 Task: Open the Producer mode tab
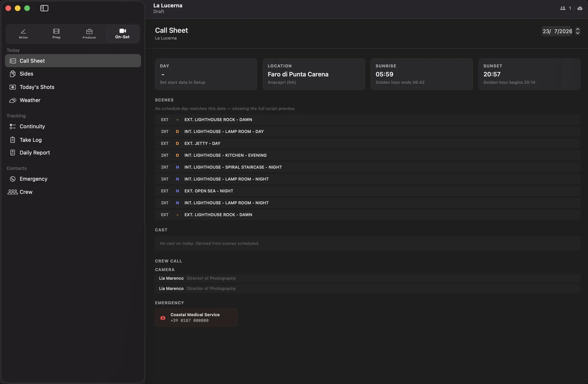point(89,34)
